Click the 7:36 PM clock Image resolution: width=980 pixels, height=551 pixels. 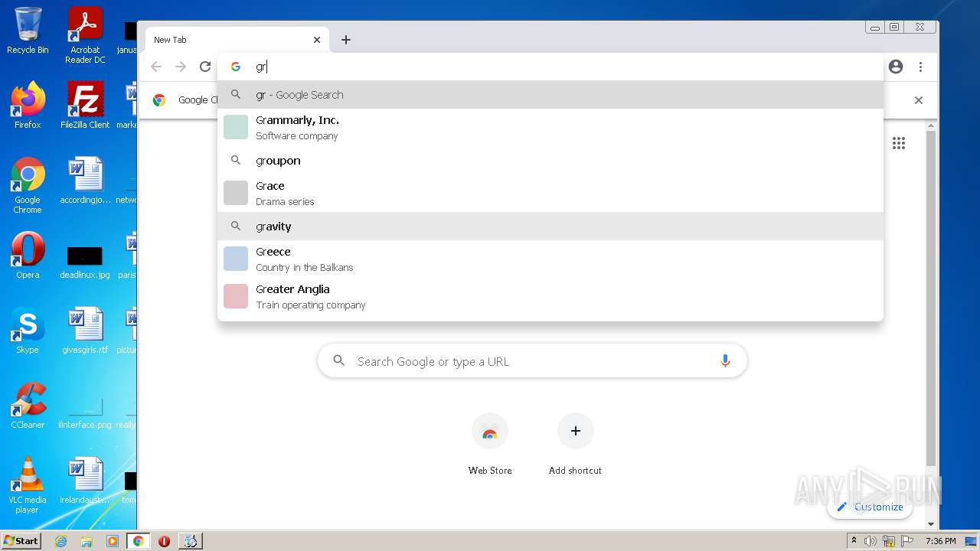coord(940,541)
